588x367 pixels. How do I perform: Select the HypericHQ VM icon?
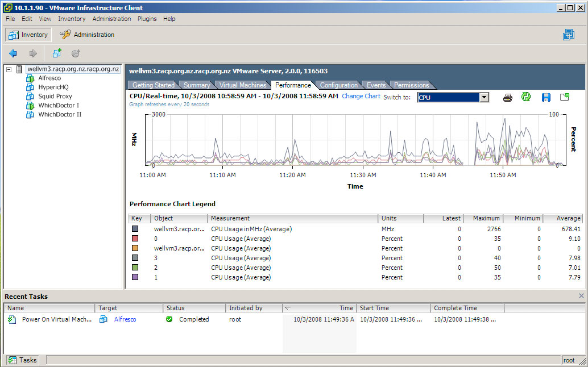pyautogui.click(x=30, y=87)
